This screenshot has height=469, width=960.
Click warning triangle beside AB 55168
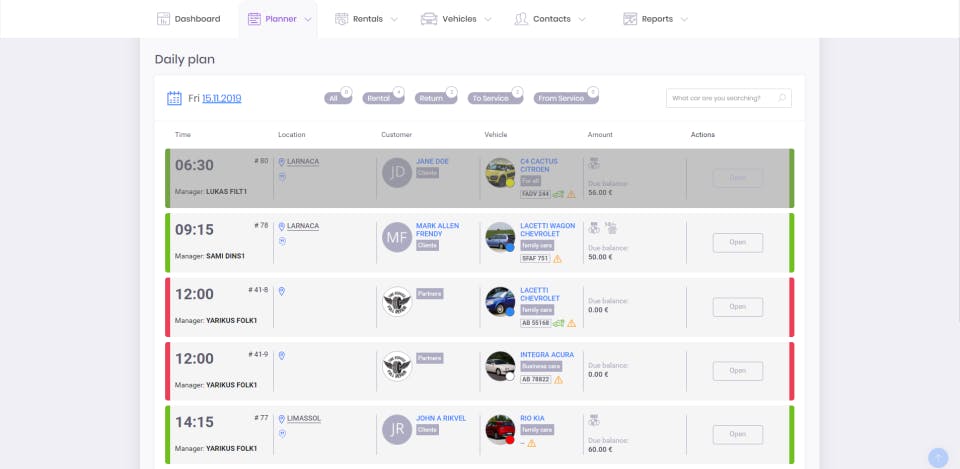pos(571,323)
